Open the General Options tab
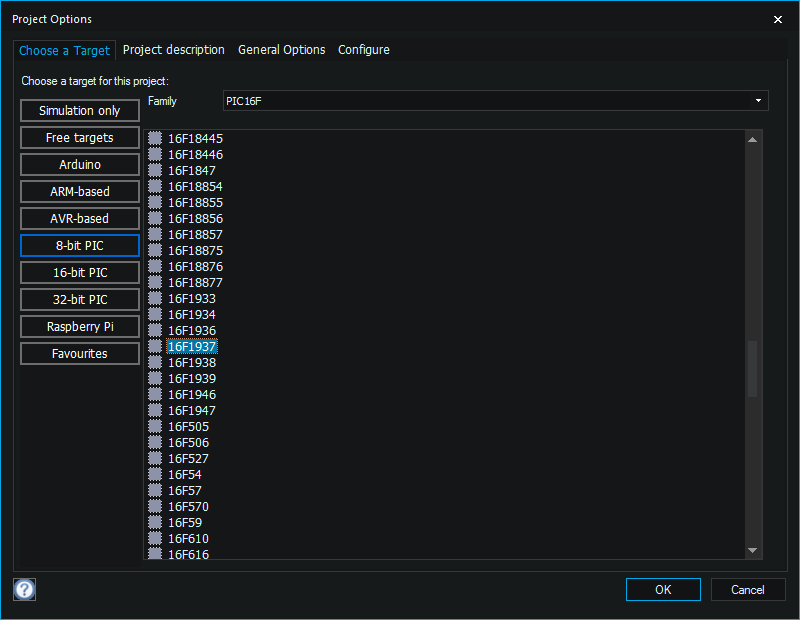This screenshot has height=620, width=800. 282,50
